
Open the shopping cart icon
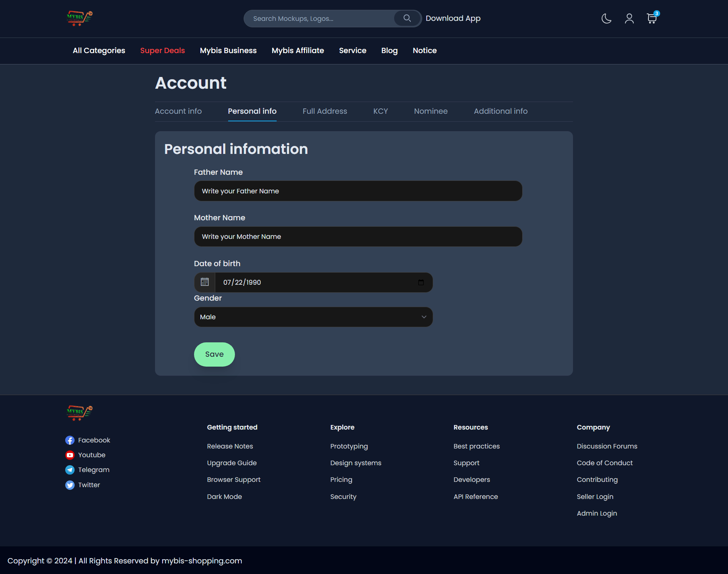pos(651,19)
